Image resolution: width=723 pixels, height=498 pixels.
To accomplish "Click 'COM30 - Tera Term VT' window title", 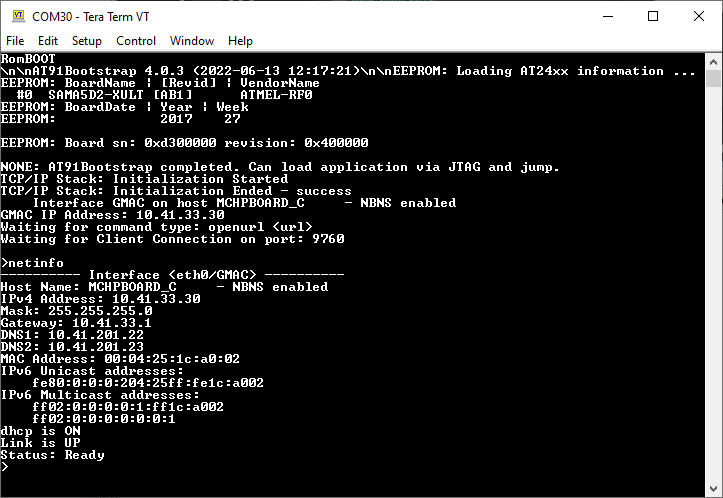I will coord(90,17).
